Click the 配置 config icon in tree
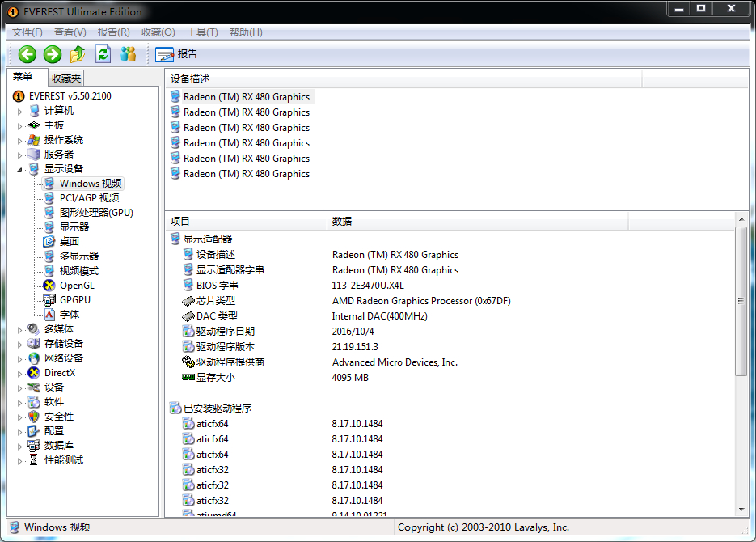This screenshot has height=542, width=756. click(x=34, y=430)
